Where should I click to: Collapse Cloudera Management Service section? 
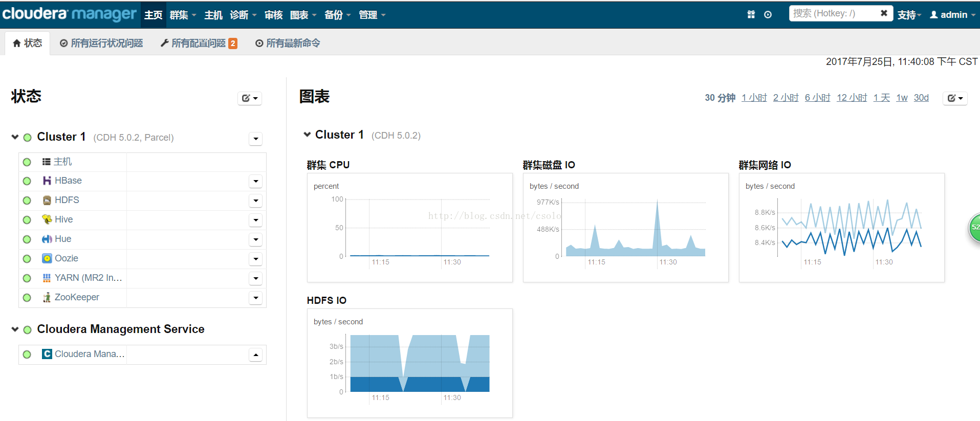click(x=15, y=329)
